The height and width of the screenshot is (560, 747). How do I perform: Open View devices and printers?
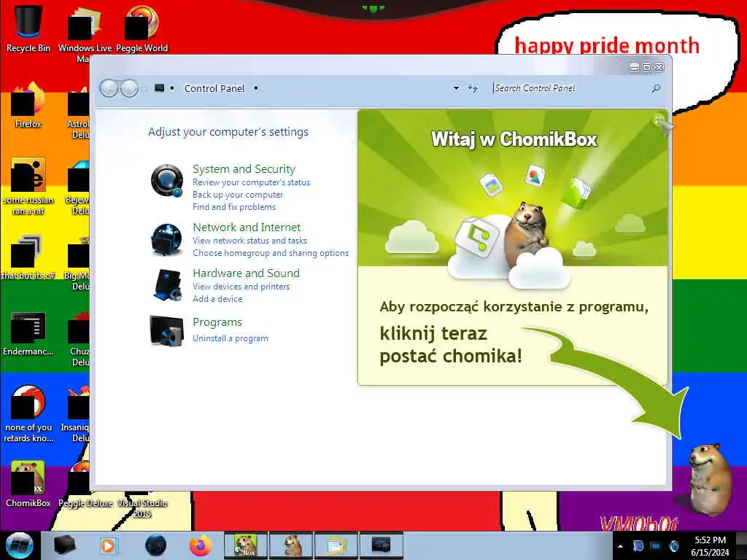point(241,287)
